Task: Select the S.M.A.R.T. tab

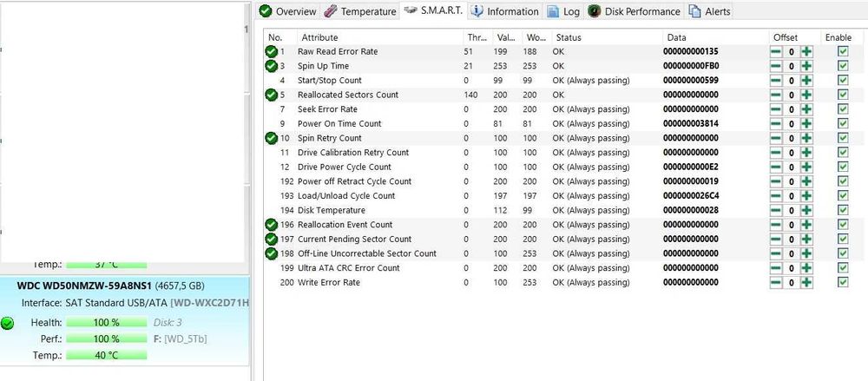Action: point(433,10)
